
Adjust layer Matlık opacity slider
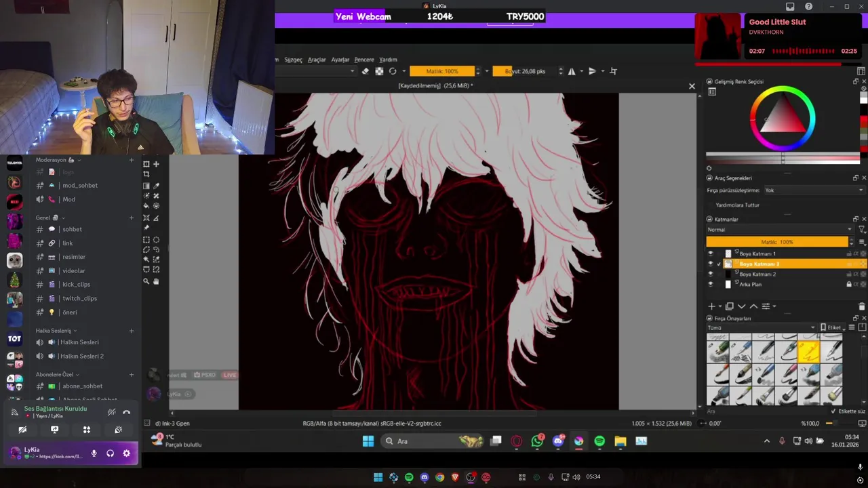pyautogui.click(x=777, y=242)
